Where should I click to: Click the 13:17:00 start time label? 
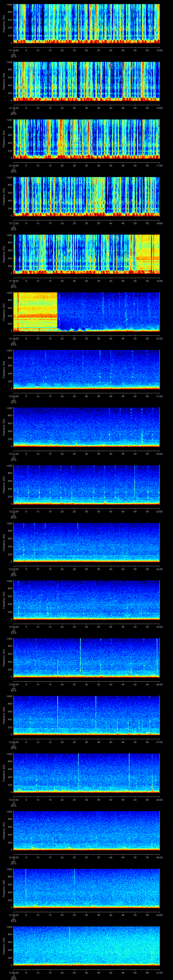click(13, 223)
